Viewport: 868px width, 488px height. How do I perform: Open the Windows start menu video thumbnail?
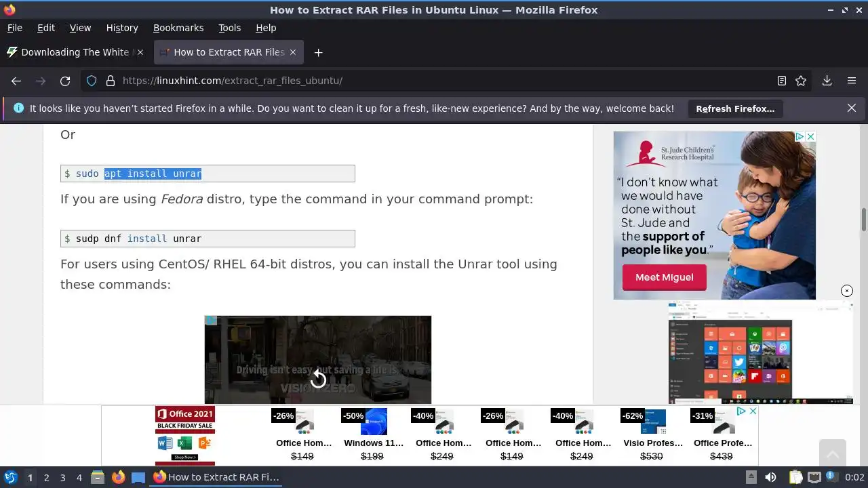(760, 353)
